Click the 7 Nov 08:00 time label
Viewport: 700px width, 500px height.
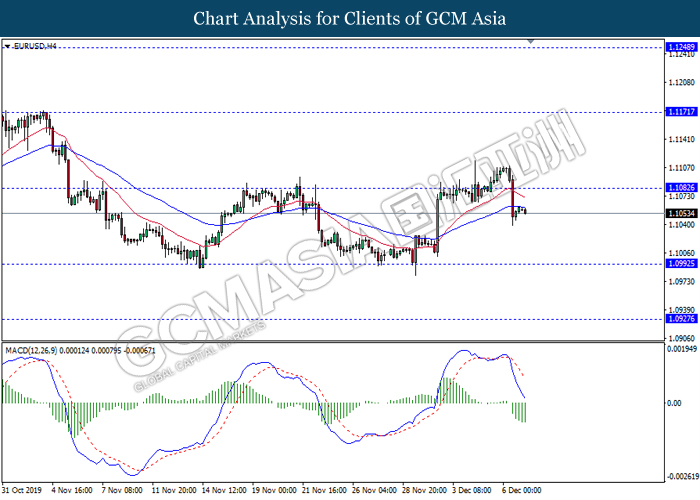click(122, 490)
